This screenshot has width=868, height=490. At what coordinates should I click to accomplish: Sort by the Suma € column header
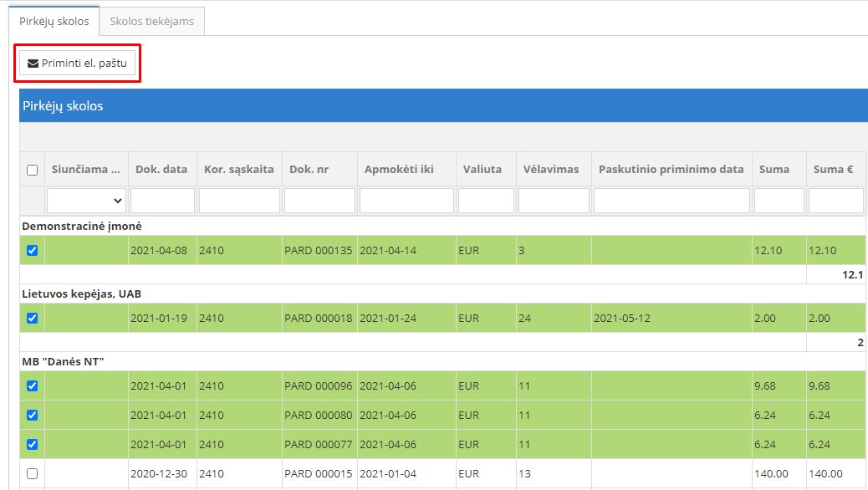[833, 169]
